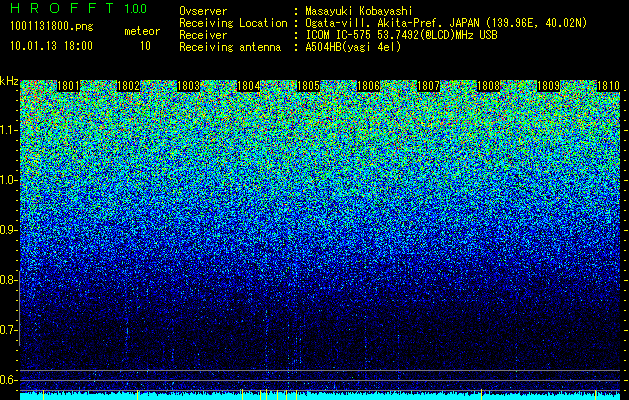
Task: Click the 1.0 frequency axis label
Action: pos(8,180)
